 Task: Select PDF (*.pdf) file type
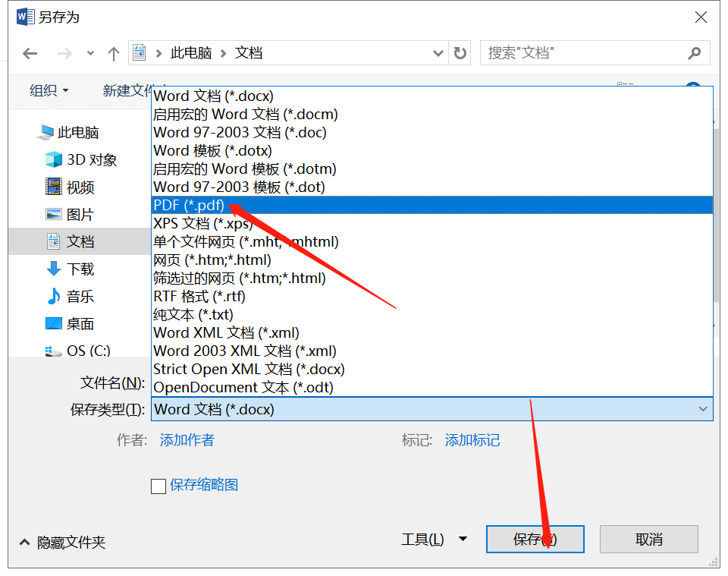point(432,205)
